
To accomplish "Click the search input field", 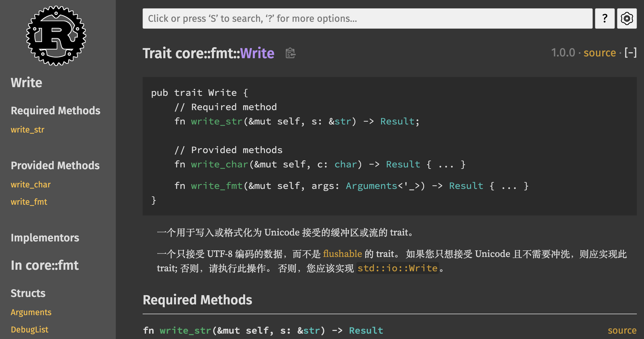I will pos(367,19).
